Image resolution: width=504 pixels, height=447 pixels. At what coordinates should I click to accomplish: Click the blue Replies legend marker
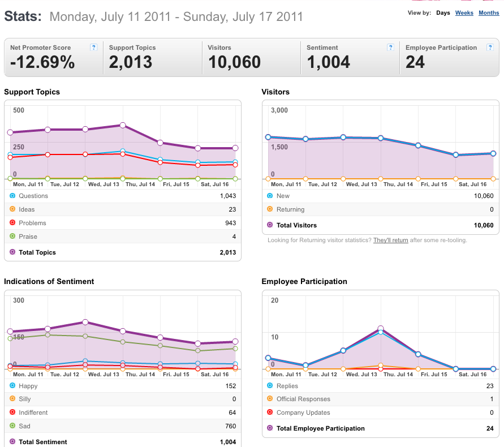pos(270,385)
